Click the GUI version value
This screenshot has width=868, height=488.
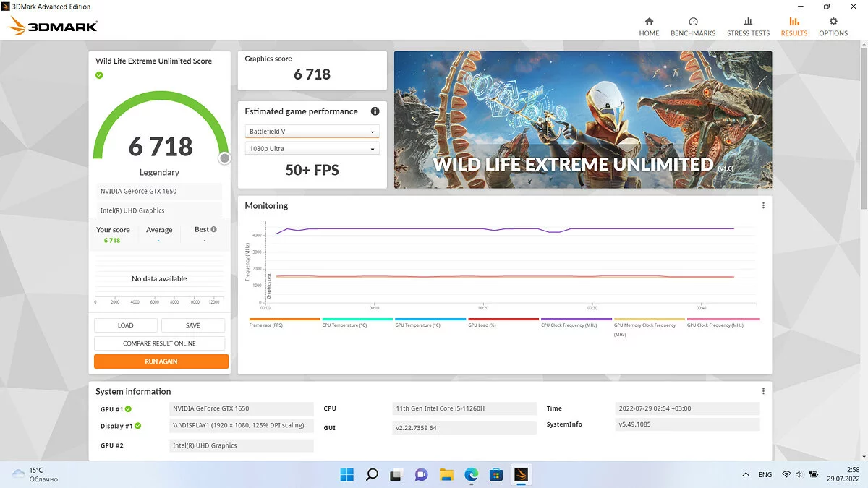[464, 428]
